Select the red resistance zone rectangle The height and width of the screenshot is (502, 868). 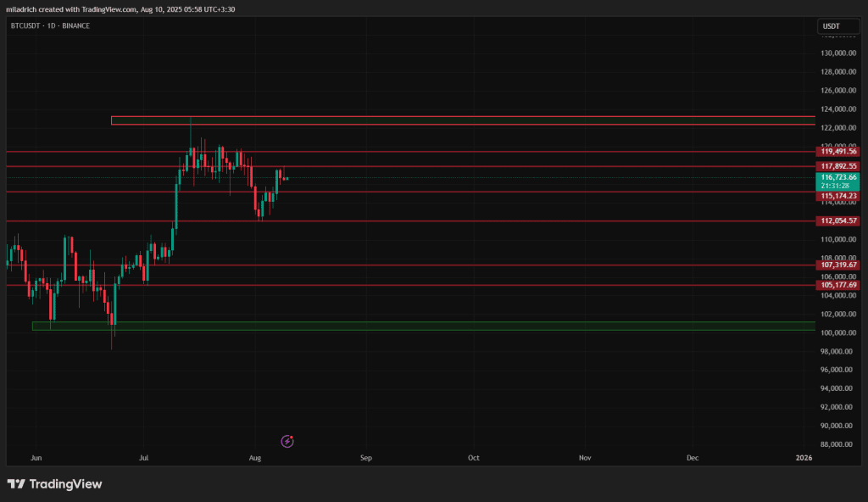pyautogui.click(x=462, y=120)
